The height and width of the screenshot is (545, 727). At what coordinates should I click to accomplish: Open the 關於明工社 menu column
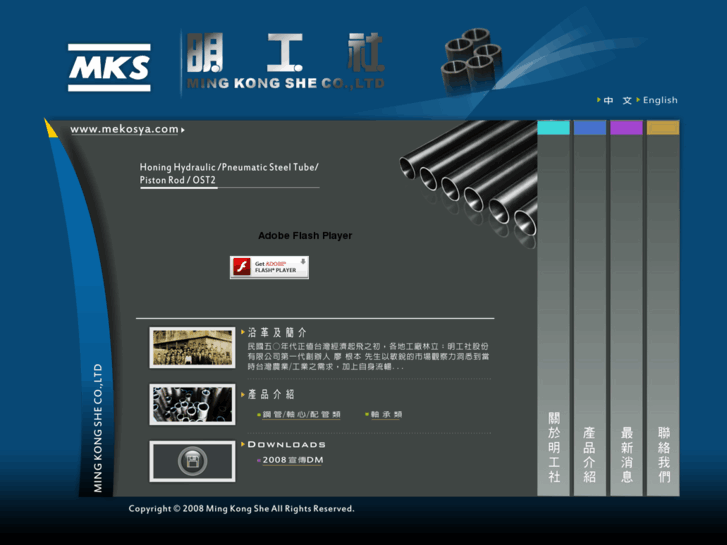click(554, 308)
